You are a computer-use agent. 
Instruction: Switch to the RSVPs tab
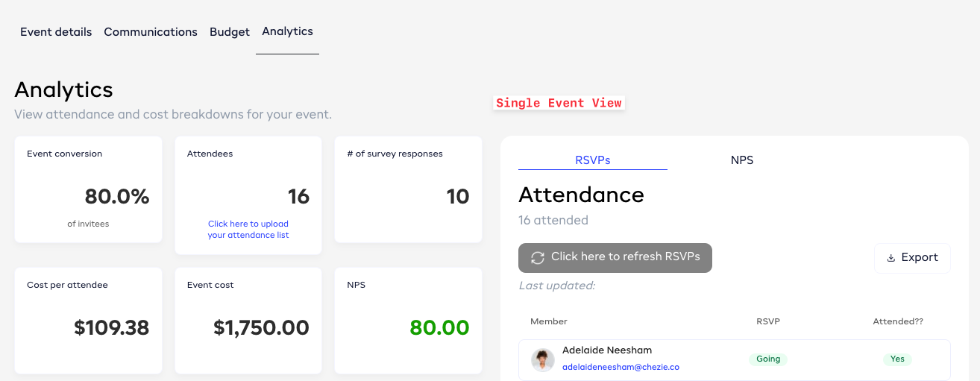pyautogui.click(x=593, y=160)
